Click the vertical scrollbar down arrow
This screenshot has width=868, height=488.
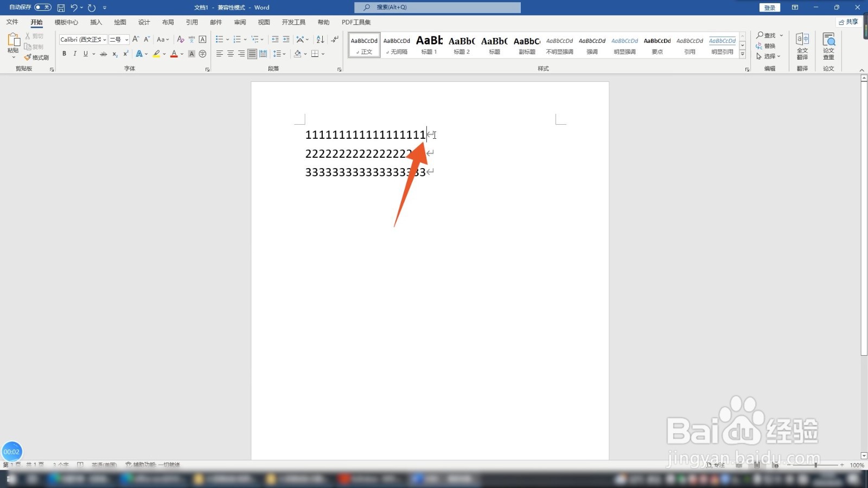click(864, 456)
